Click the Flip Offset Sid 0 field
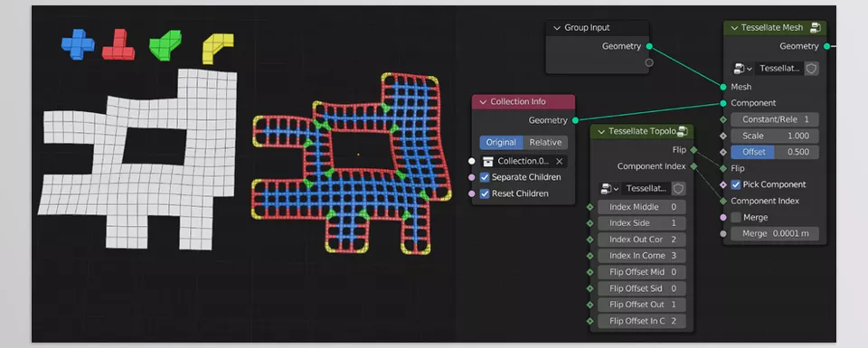 pos(642,288)
